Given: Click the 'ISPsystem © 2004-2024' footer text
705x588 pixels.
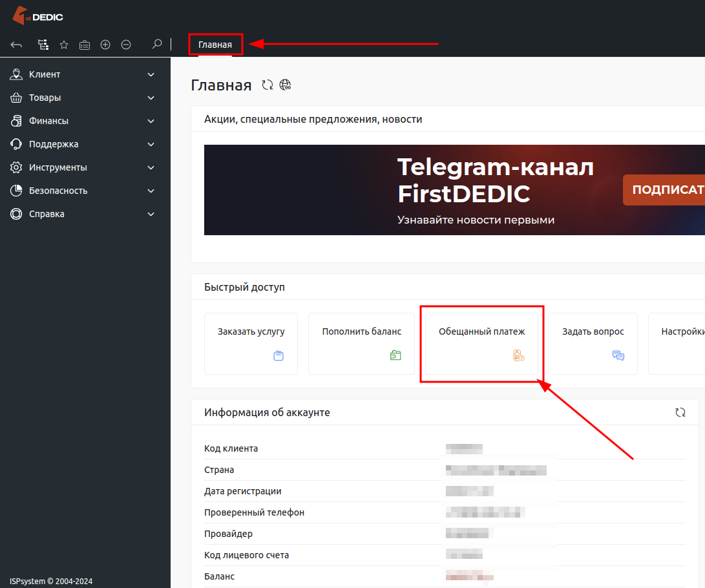Looking at the screenshot, I should 51,582.
